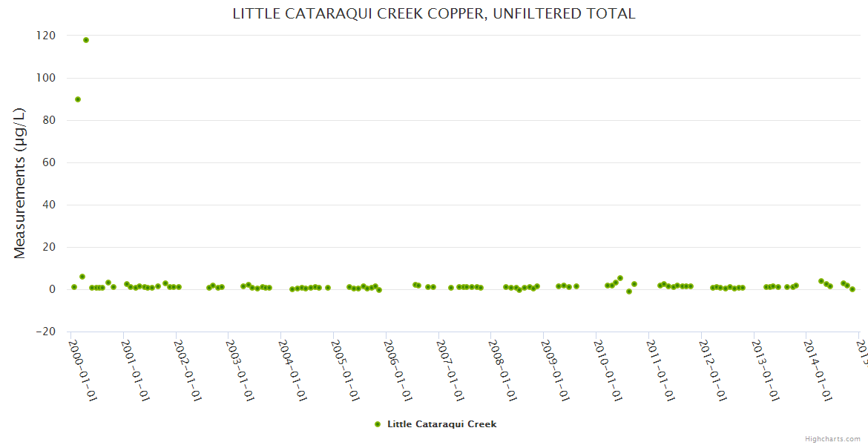Open the Highcharts.com credit link
Viewport: 868px width, 445px height.
click(833, 439)
